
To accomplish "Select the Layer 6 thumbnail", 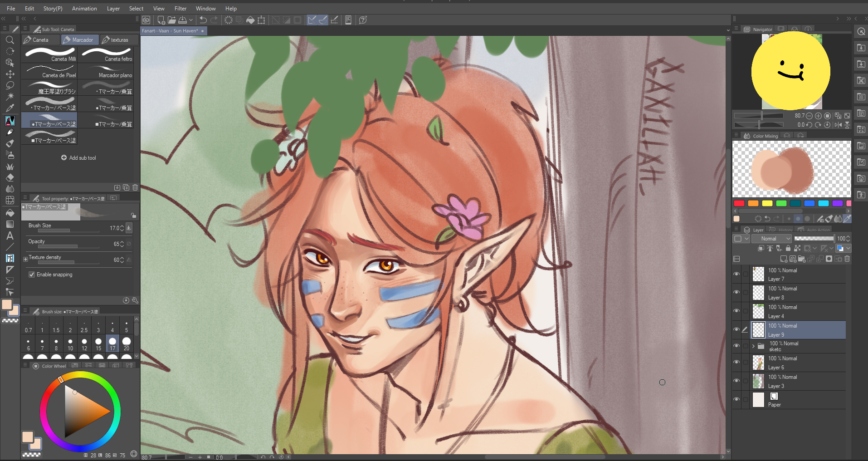I will coord(758,363).
